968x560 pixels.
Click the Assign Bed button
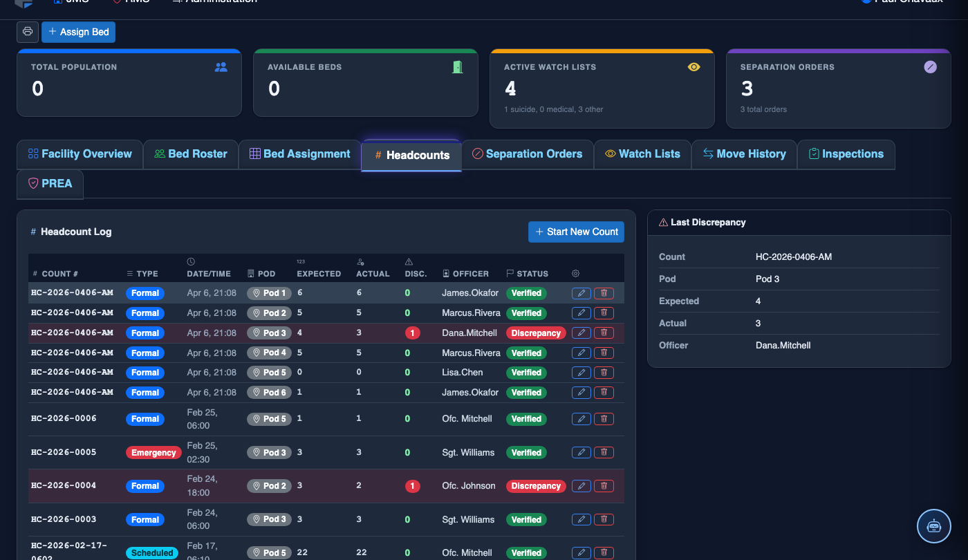79,32
